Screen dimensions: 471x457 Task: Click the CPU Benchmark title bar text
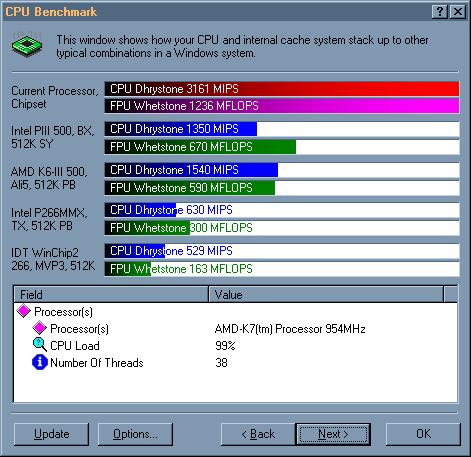(51, 12)
